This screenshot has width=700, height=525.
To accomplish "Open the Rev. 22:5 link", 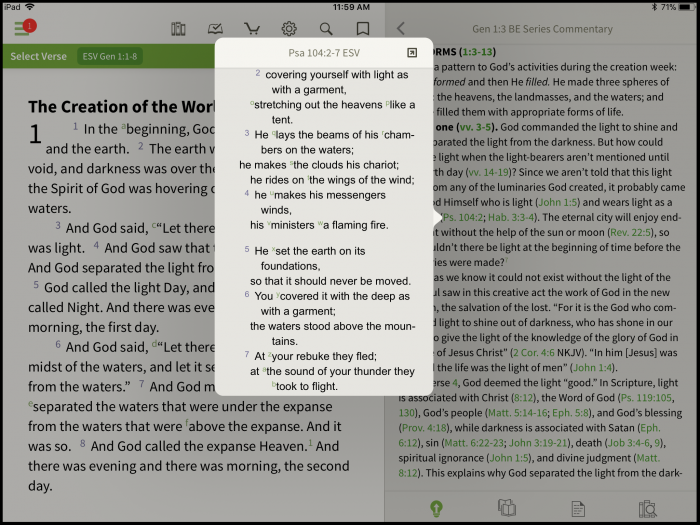I will 631,232.
